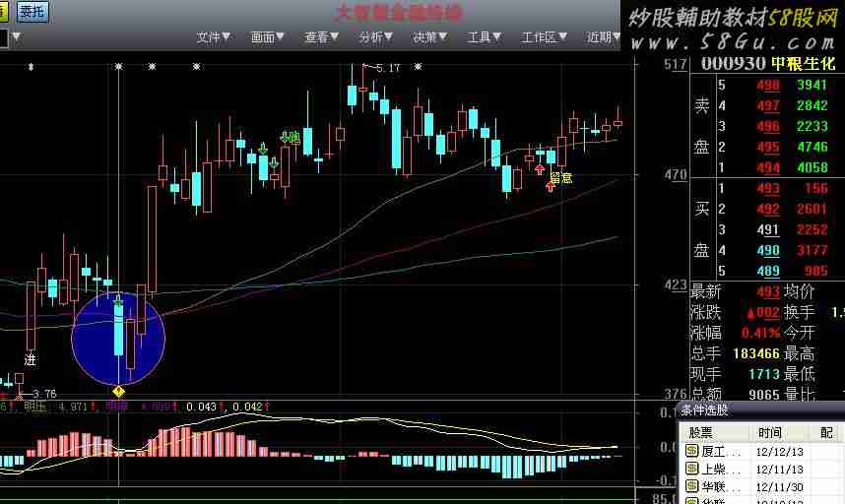This screenshot has width=845, height=504.
Task: Click the dollar icon beside 华联
Action: pos(691,486)
